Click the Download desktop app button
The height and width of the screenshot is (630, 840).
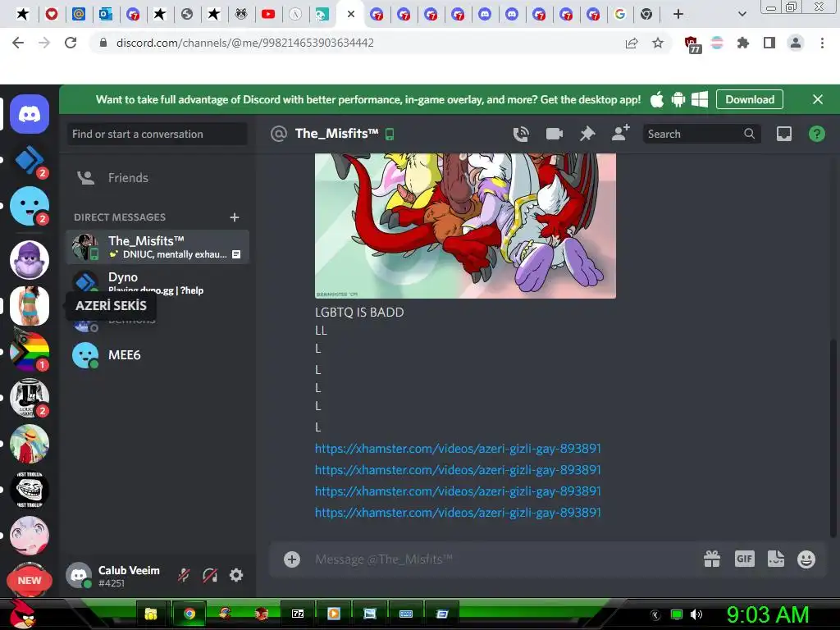pos(750,99)
